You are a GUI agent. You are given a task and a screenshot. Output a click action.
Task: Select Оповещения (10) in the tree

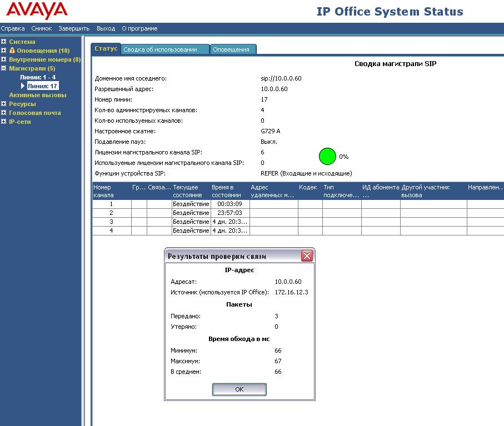(x=43, y=51)
